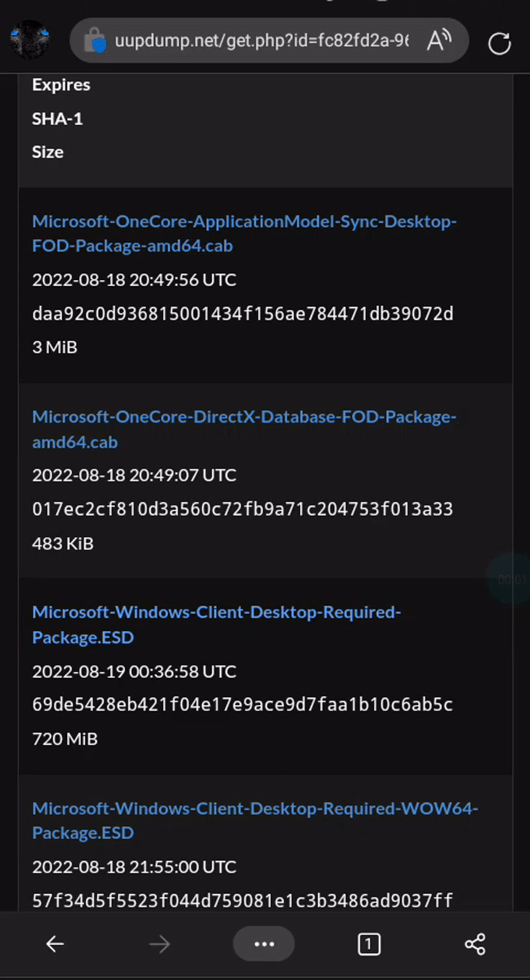Image resolution: width=530 pixels, height=980 pixels.
Task: Open Microsoft-Windows-Client-Desktop-Required-Package.ESD
Action: pos(216,624)
